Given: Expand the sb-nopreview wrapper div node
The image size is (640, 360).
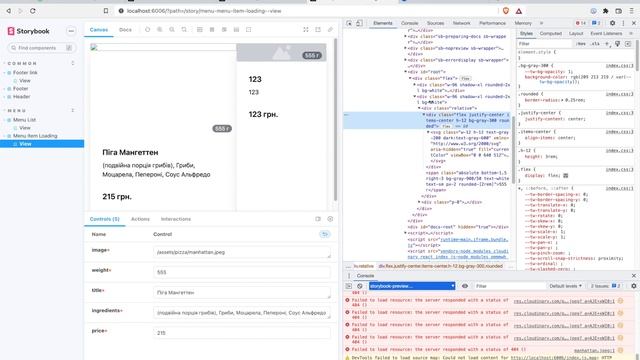Looking at the screenshot, I should (x=406, y=48).
